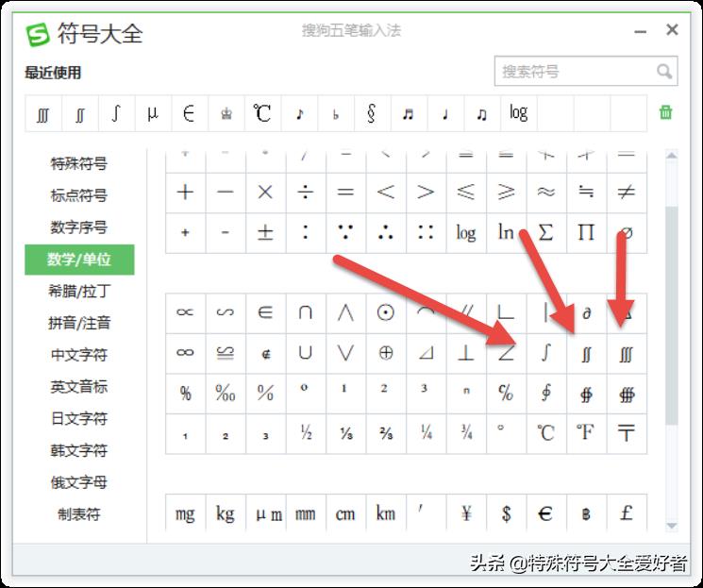The width and height of the screenshot is (703, 588).
Task: Click the scrollbar down arrow
Action: (x=672, y=526)
